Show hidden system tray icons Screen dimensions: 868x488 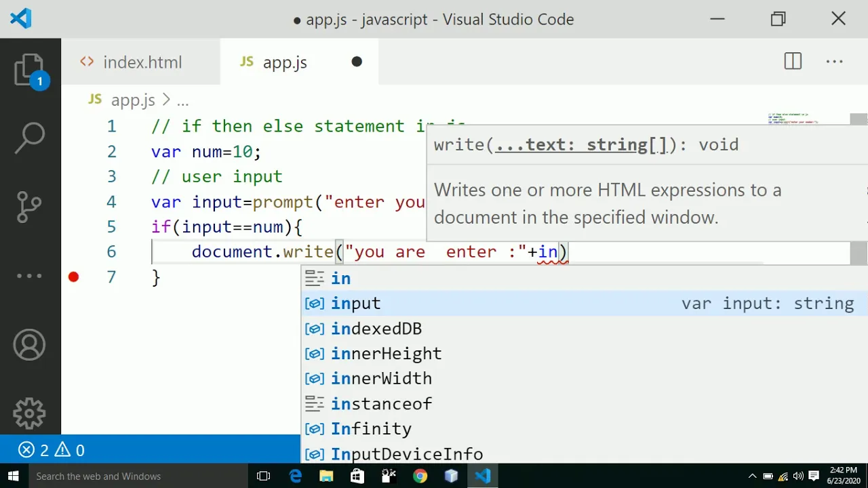[x=752, y=476]
